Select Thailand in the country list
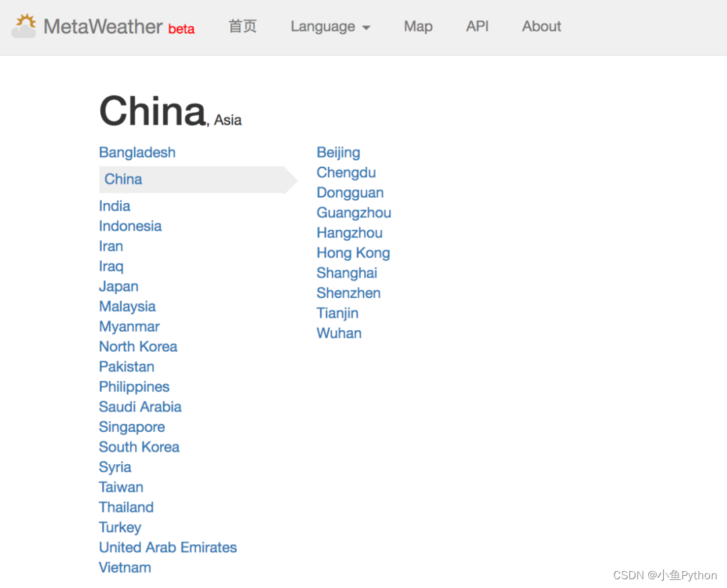This screenshot has height=588, width=727. [126, 507]
